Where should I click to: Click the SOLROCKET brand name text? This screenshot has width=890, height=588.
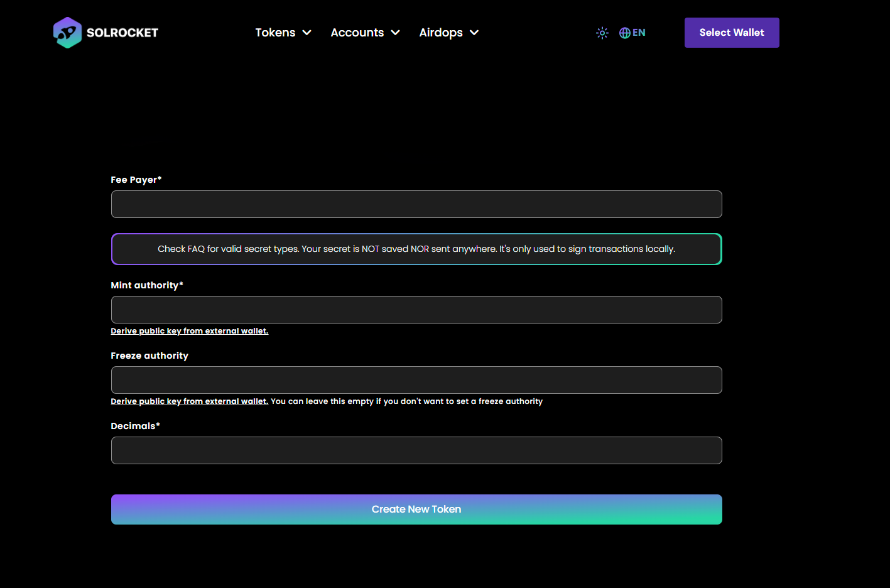pos(122,33)
